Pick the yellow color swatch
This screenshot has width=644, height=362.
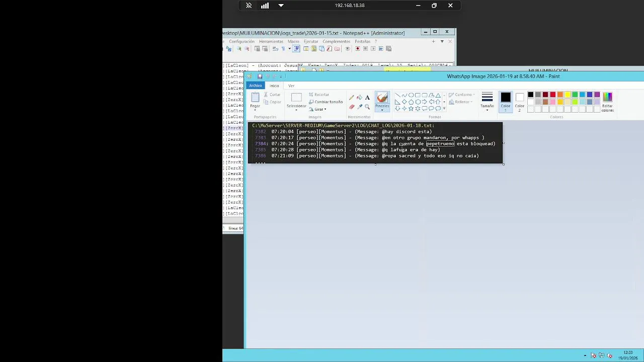[x=568, y=95]
